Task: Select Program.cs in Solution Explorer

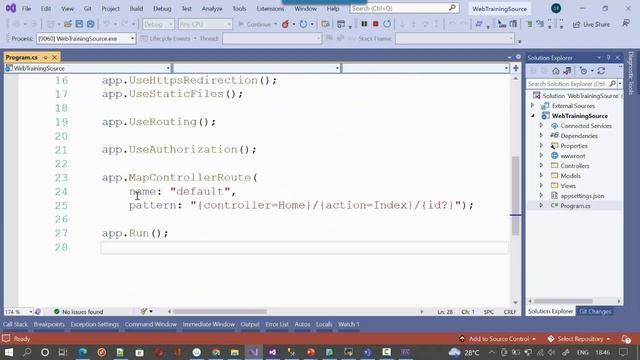Action: 575,206
